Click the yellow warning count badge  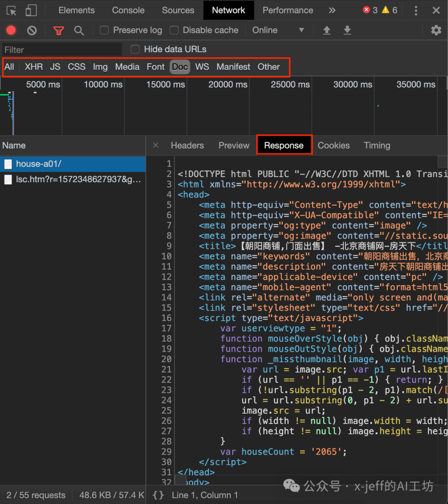click(390, 10)
